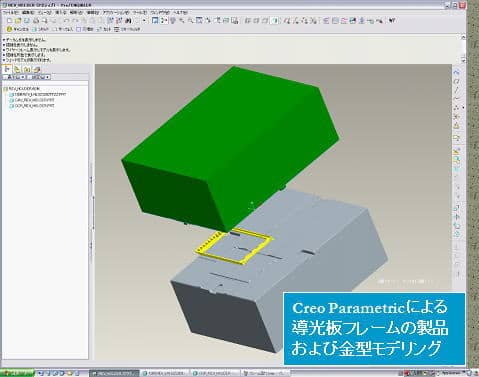Create a new file via toolbar icon
This screenshot has height=377, width=479.
pyautogui.click(x=10, y=21)
